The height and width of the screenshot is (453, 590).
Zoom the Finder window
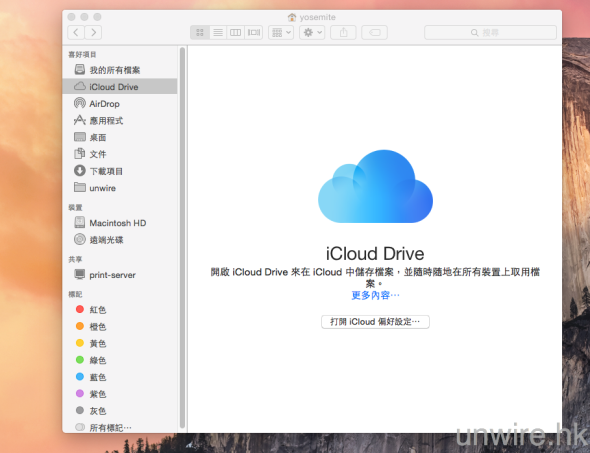click(97, 17)
